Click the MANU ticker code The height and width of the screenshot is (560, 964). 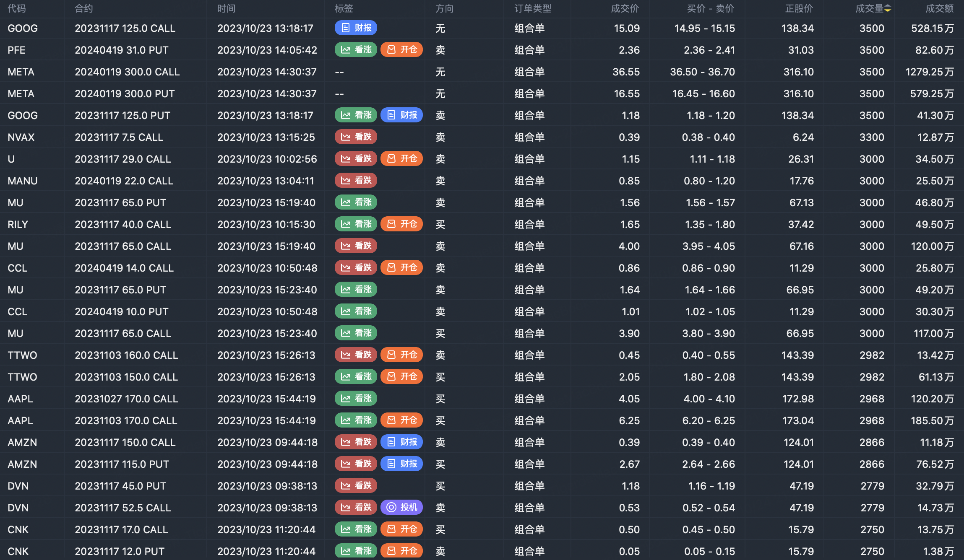coord(23,181)
